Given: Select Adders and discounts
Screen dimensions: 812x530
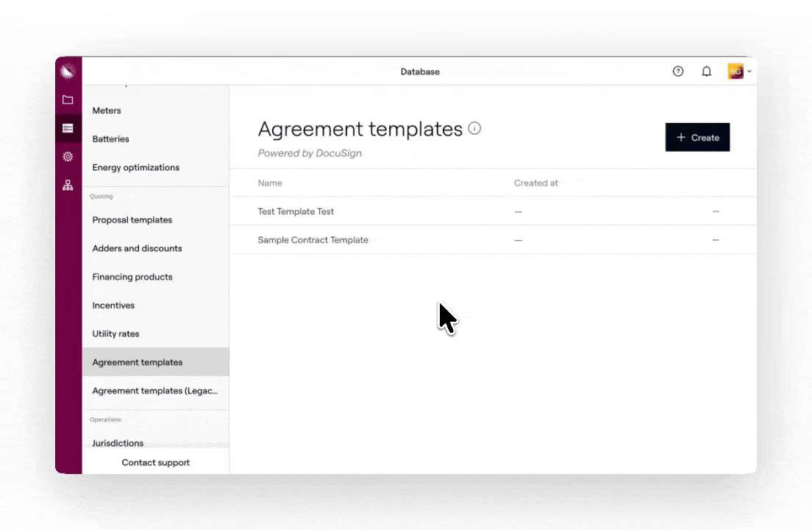Looking at the screenshot, I should point(137,249).
